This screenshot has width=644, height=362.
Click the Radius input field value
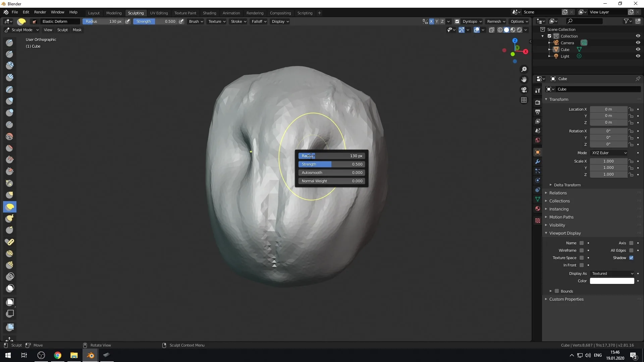click(x=356, y=156)
